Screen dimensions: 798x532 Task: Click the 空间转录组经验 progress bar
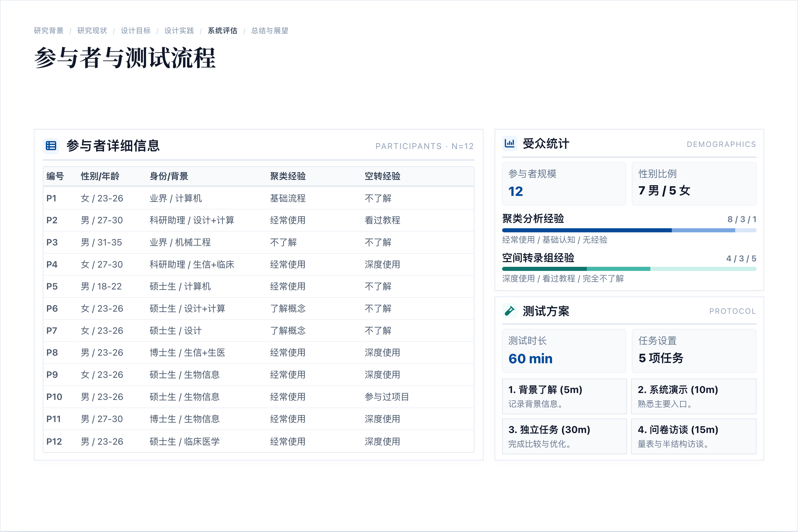(x=629, y=269)
